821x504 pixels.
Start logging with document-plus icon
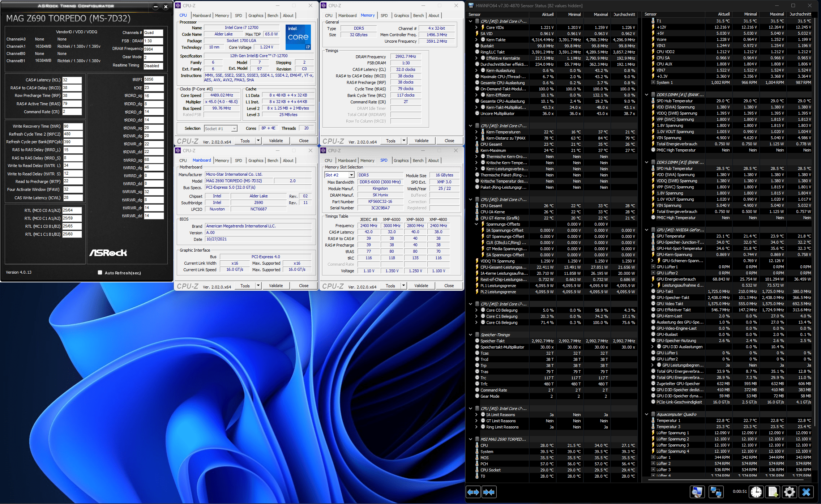773,492
